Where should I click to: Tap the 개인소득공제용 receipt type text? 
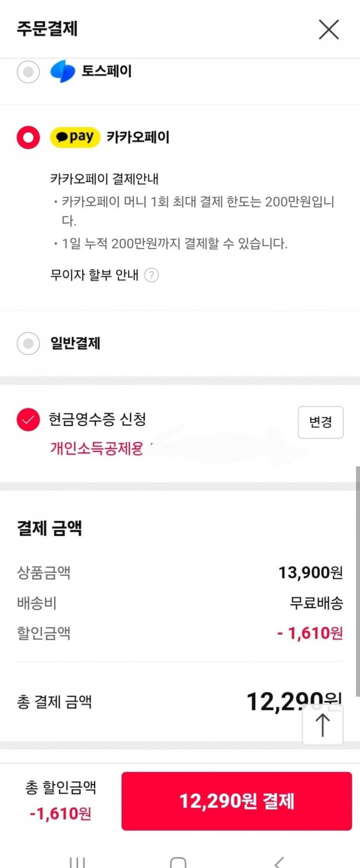pyautogui.click(x=97, y=448)
